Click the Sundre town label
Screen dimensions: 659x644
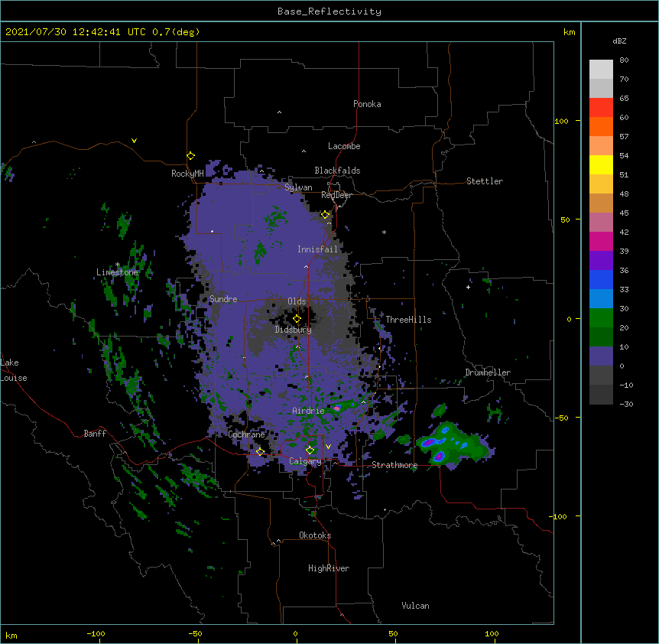pyautogui.click(x=223, y=299)
